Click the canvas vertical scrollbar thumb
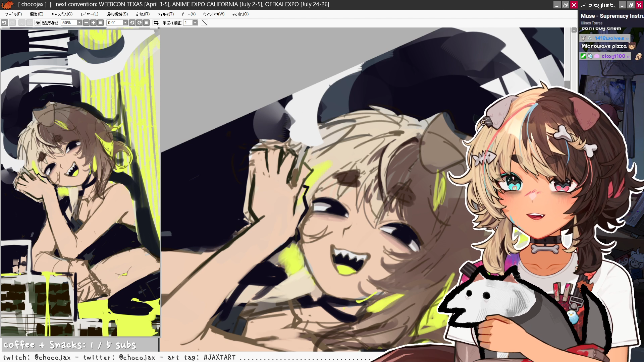The width and height of the screenshot is (644, 362). click(x=567, y=84)
